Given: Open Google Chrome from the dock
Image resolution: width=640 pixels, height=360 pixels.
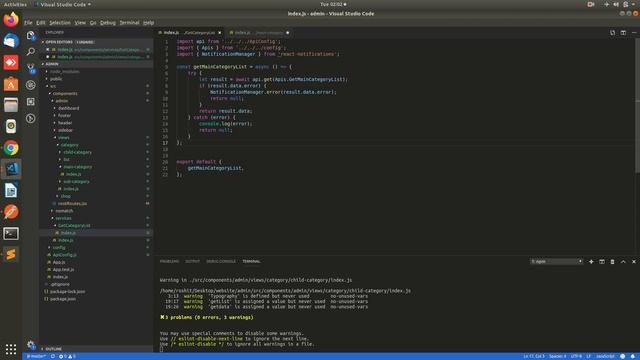Looking at the screenshot, I should click(x=11, y=148).
